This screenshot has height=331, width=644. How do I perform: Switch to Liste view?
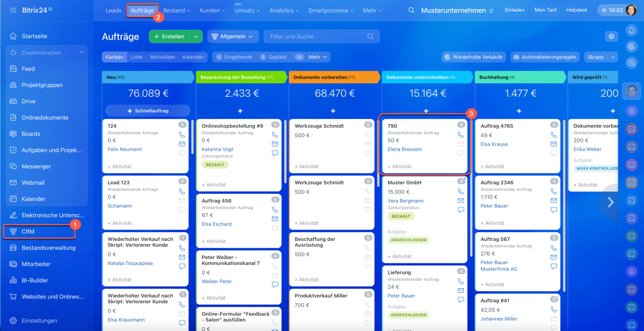click(137, 57)
